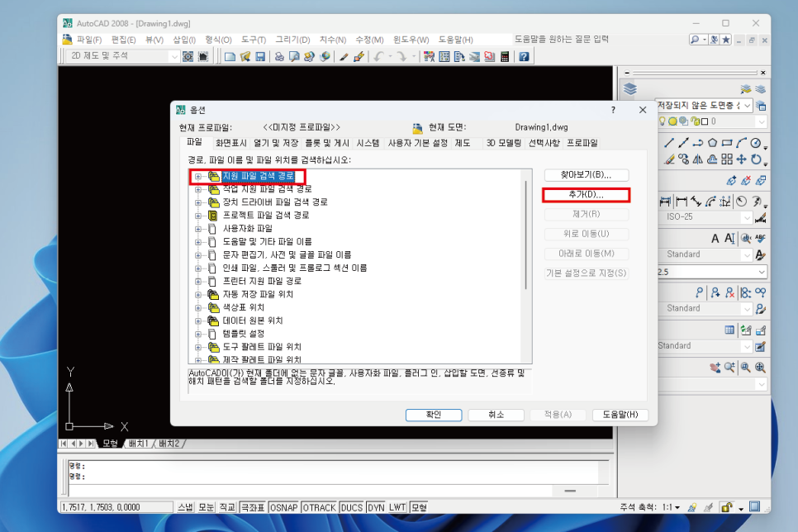The image size is (798, 532).
Task: Toggle the LWT lineweight status button
Action: 397,507
